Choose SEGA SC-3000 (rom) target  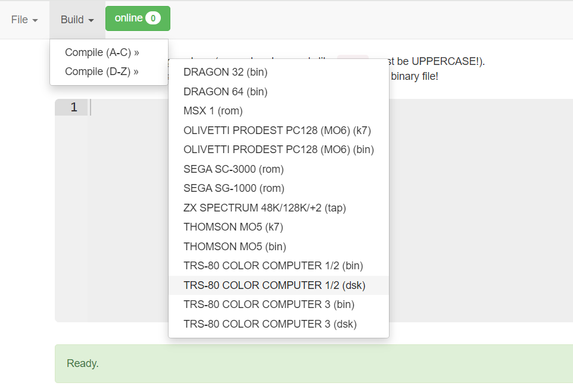click(233, 169)
